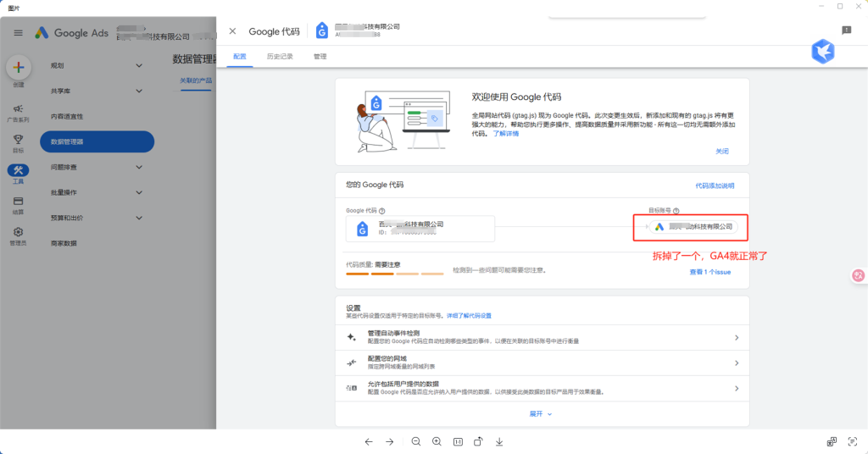Click the code quality orange progress bar
The image size is (868, 454).
(395, 274)
